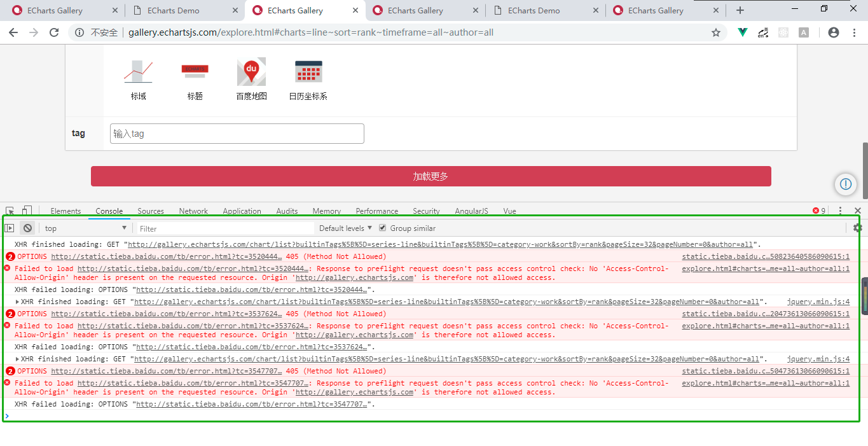Click the red error count 9 badge
868x446 pixels.
pyautogui.click(x=818, y=211)
